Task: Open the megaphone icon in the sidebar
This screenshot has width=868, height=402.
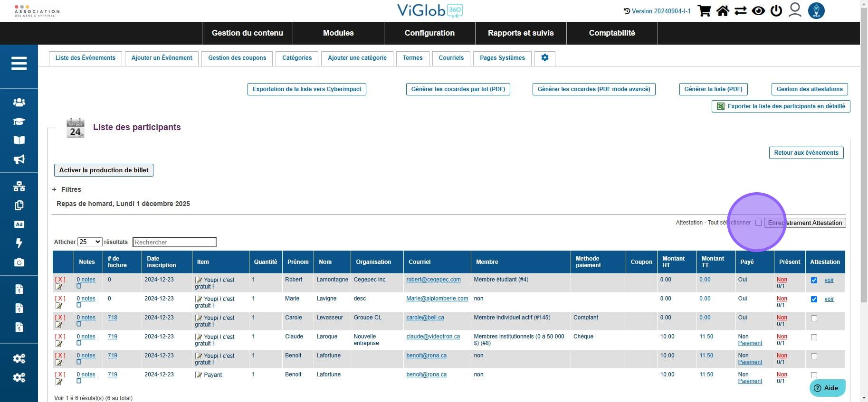Action: click(19, 159)
